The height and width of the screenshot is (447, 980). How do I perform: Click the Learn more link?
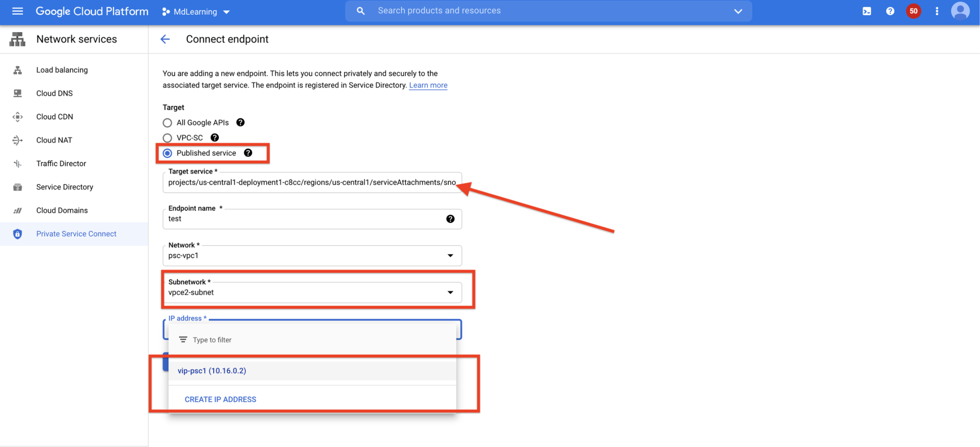click(x=428, y=85)
